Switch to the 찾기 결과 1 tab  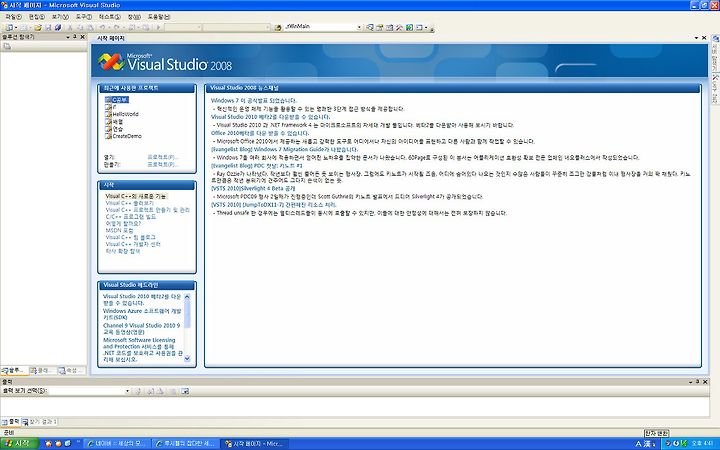39,422
